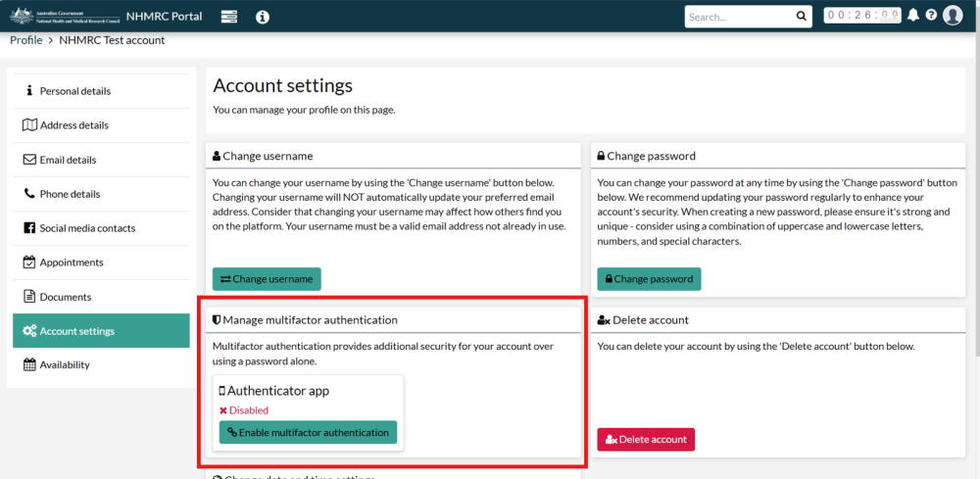Image resolution: width=980 pixels, height=479 pixels.
Task: Click the Change password button
Action: pyautogui.click(x=650, y=279)
